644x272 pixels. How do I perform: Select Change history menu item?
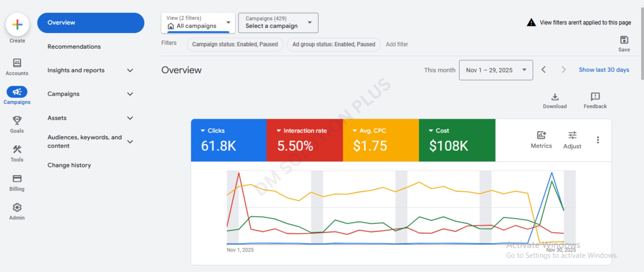[69, 165]
